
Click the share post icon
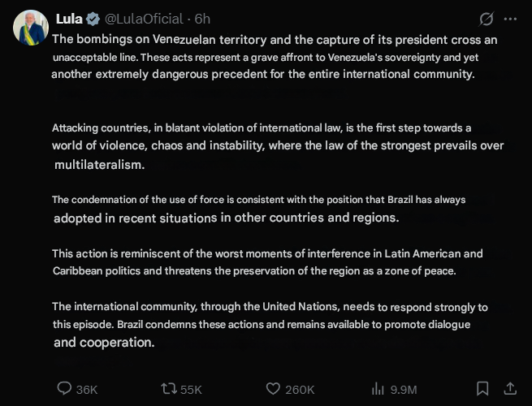[x=510, y=389]
